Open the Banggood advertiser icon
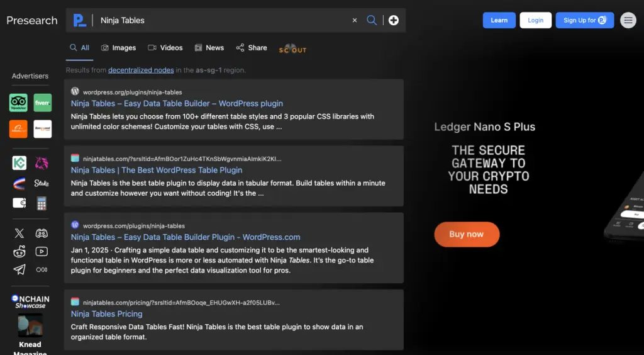Image resolution: width=644 pixels, height=355 pixels. pos(43,129)
